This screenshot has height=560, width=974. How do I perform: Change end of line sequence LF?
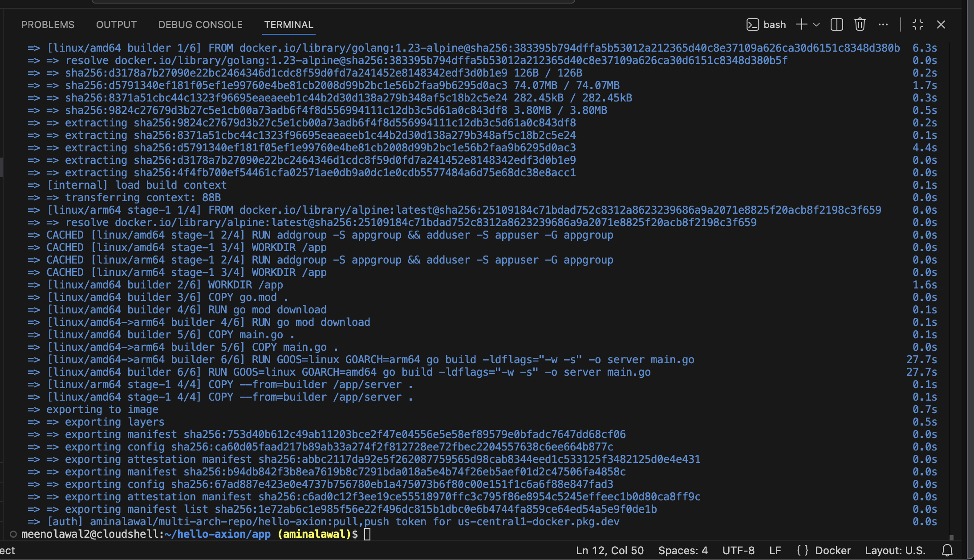point(775,551)
